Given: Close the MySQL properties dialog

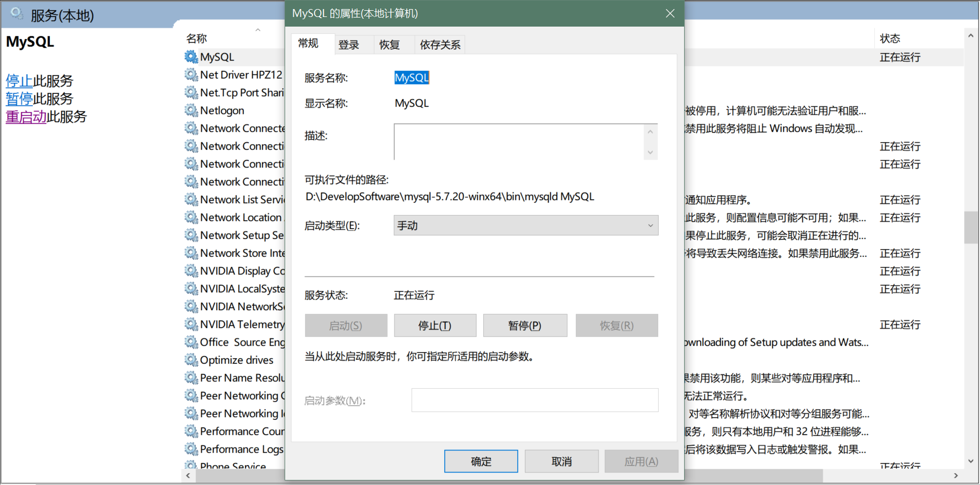Looking at the screenshot, I should click(670, 13).
